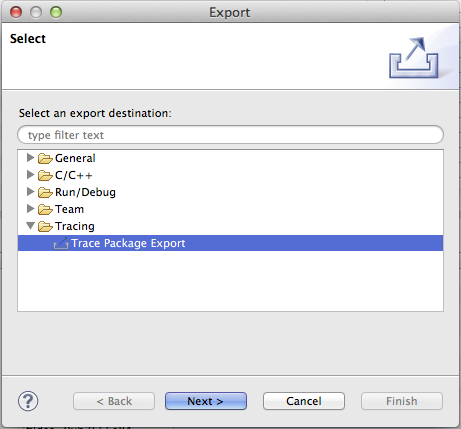461x429 pixels.
Task: Expand the Run/Debug category arrow
Action: coord(30,191)
